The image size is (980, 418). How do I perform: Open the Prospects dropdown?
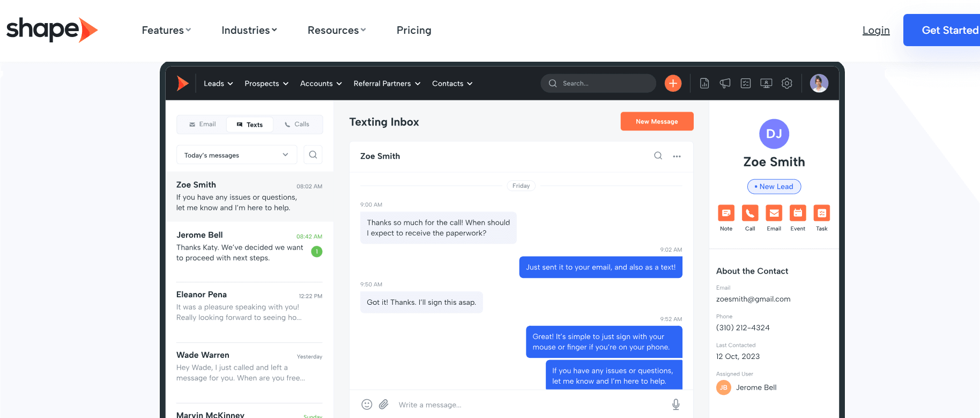pyautogui.click(x=266, y=83)
